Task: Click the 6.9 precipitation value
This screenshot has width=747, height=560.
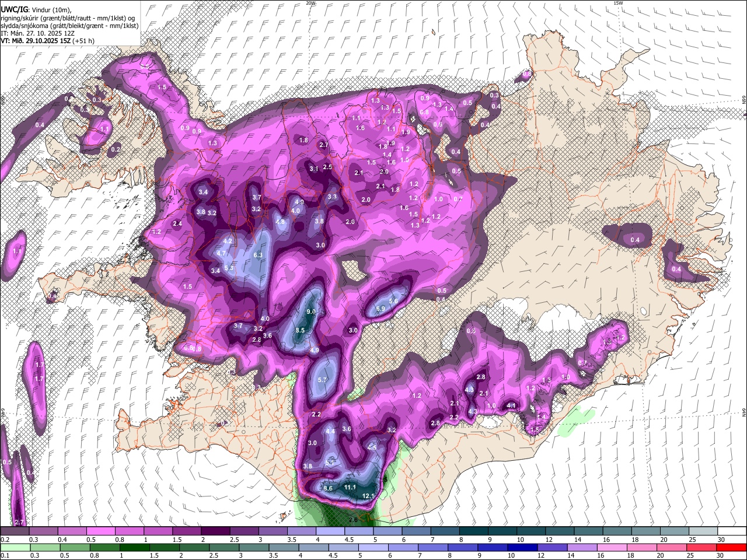Action: (381, 309)
